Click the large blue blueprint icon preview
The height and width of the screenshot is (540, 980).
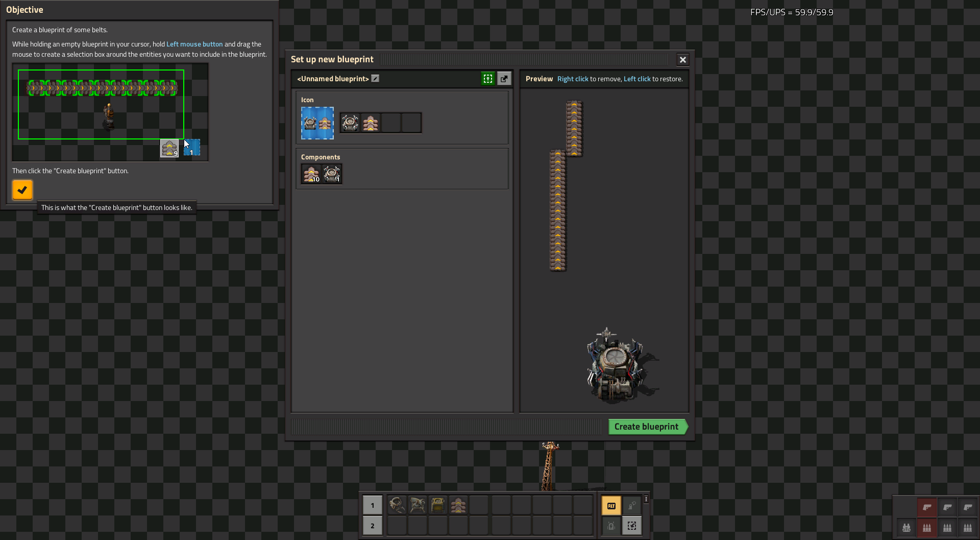(x=317, y=123)
